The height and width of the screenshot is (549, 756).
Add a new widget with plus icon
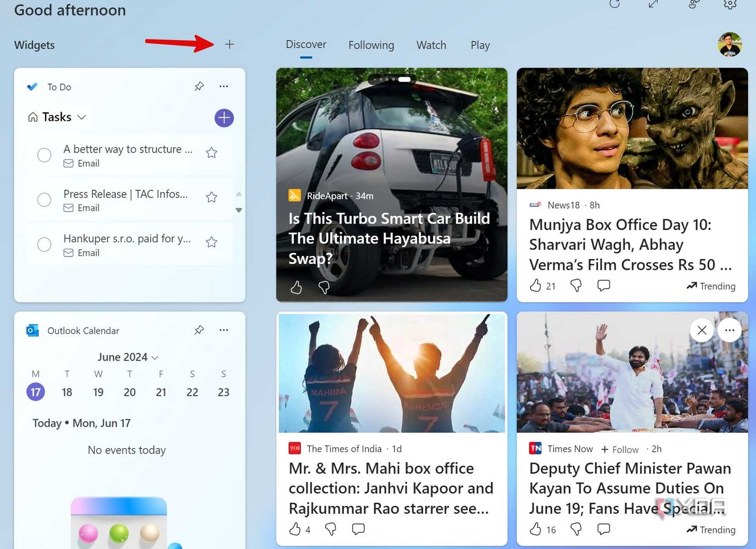(230, 44)
